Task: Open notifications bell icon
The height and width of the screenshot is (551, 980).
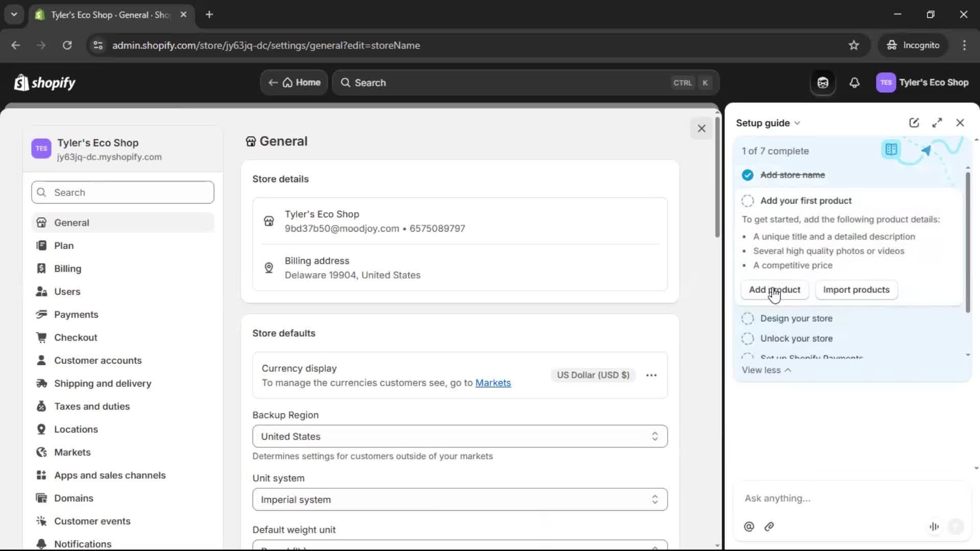Action: (x=854, y=83)
